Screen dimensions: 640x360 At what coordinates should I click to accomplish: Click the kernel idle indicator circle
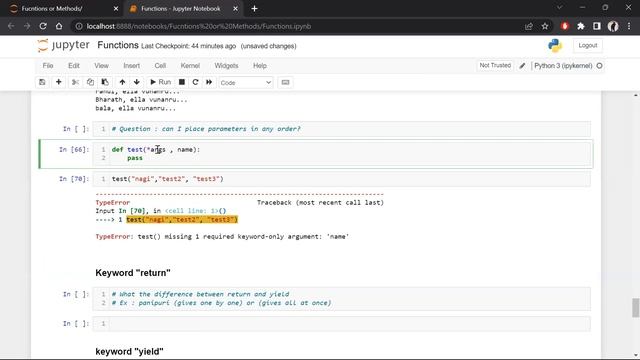click(x=599, y=66)
